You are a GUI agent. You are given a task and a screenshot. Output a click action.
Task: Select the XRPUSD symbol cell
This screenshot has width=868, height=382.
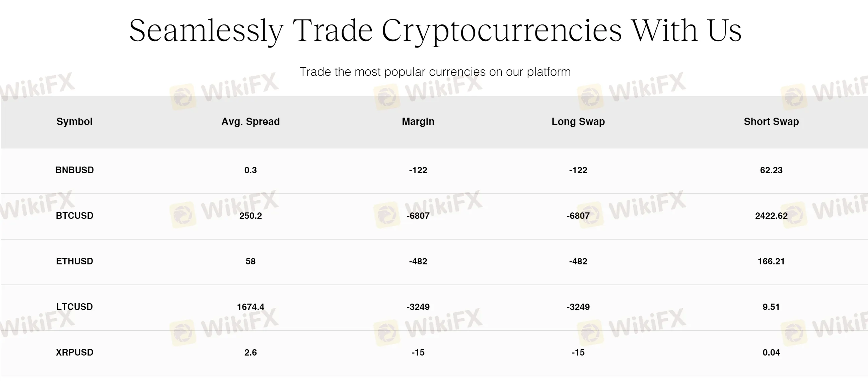tap(74, 352)
